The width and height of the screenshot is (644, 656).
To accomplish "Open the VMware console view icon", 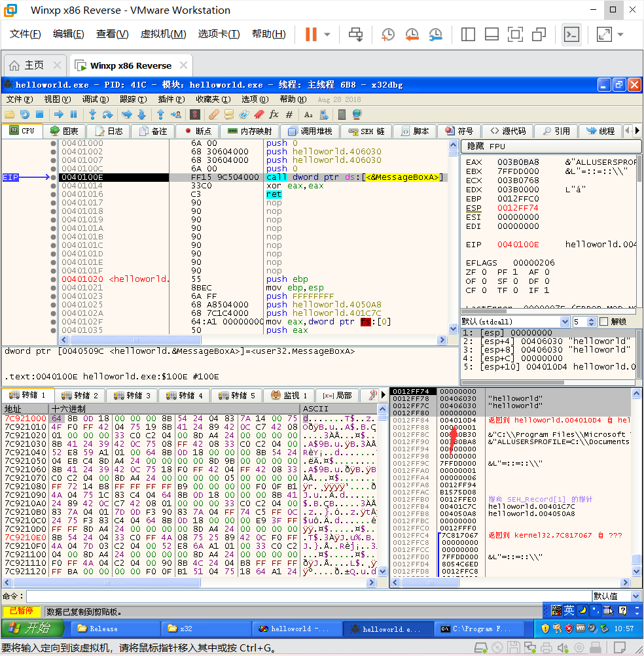I will 571,34.
